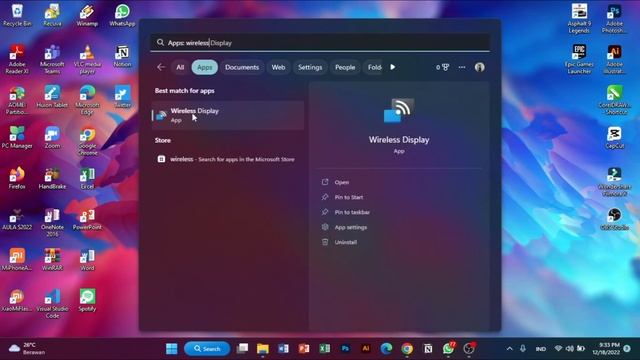This screenshot has height=360, width=640.
Task: Open CapCut desktop shortcut
Action: [x=614, y=138]
